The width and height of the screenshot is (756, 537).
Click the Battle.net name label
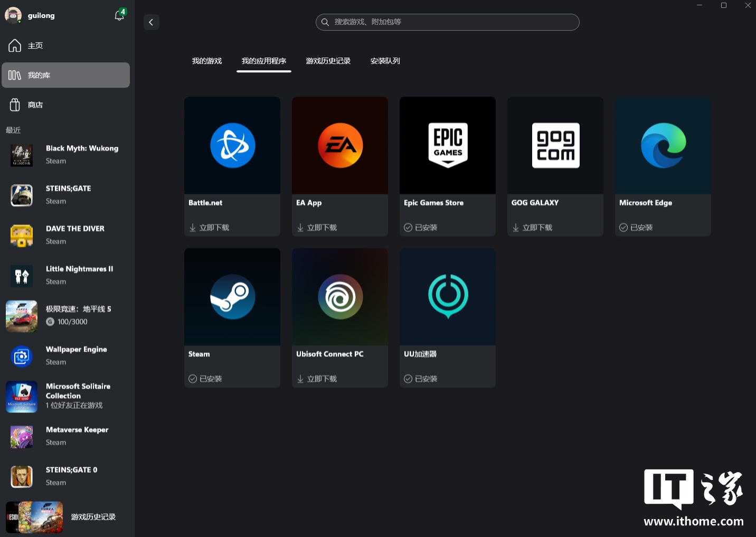tap(205, 203)
